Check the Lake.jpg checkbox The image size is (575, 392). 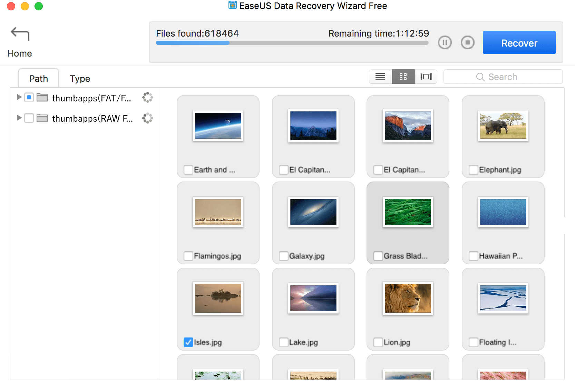tap(284, 342)
